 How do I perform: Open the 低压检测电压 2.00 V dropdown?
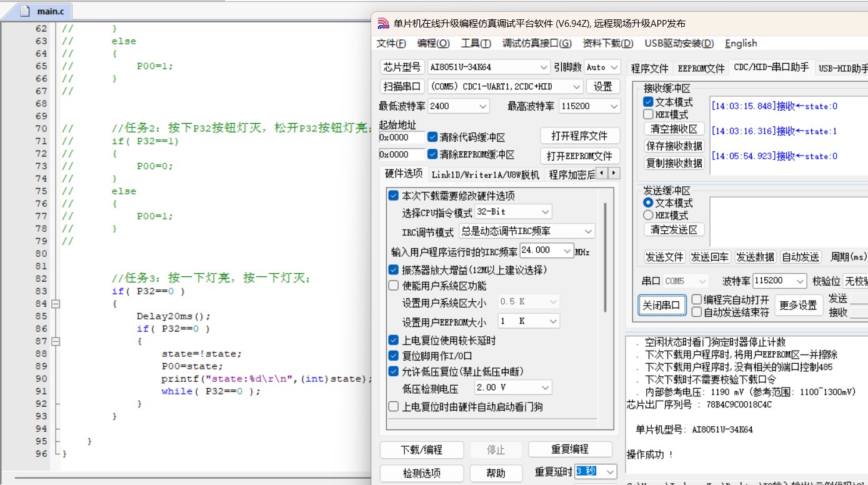[545, 387]
